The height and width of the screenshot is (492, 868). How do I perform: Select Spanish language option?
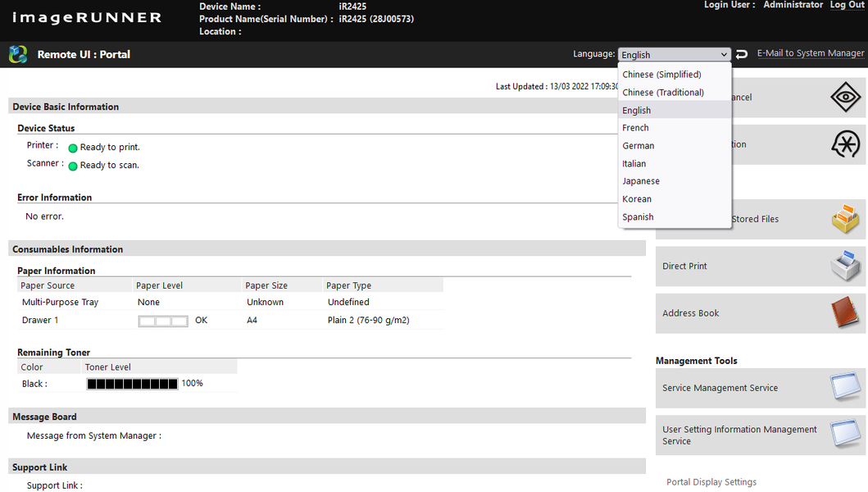coord(675,216)
